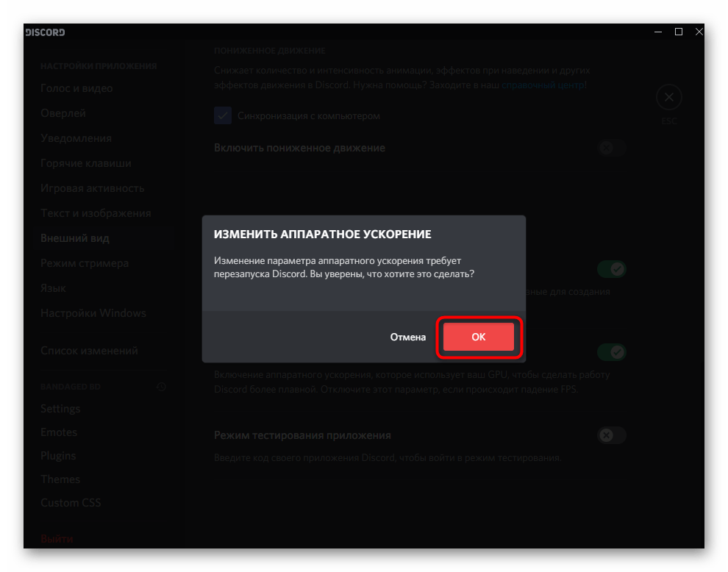Open the Custom CSS section
This screenshot has height=572, width=728.
click(x=71, y=503)
